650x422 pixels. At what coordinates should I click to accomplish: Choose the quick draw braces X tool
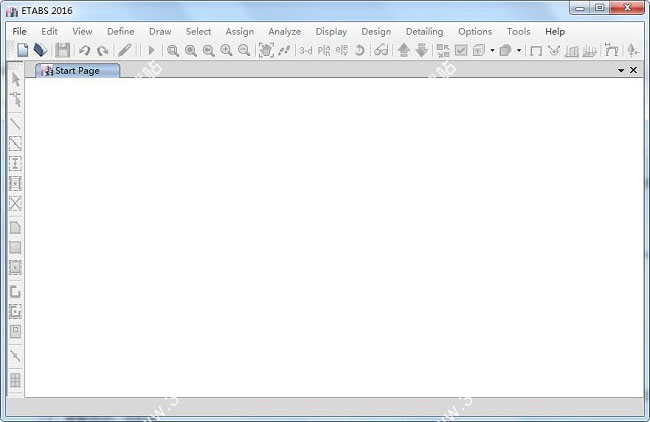pos(15,204)
